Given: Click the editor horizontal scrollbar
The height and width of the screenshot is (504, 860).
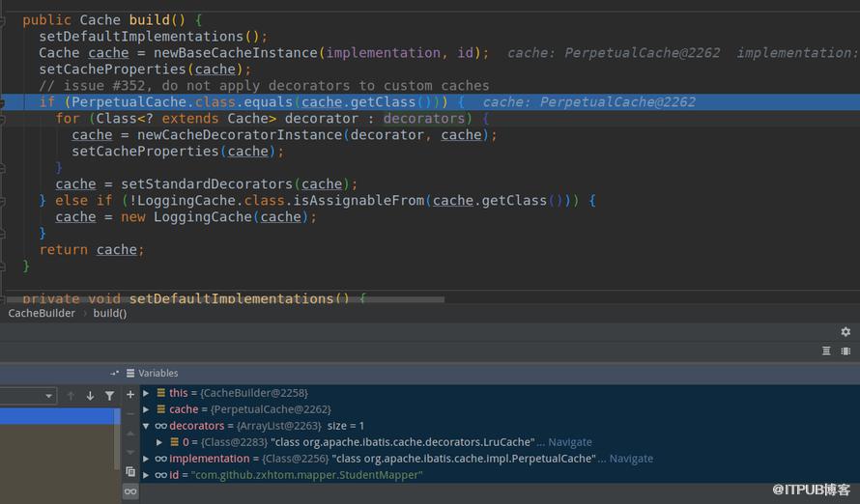Looking at the screenshot, I should [x=225, y=299].
